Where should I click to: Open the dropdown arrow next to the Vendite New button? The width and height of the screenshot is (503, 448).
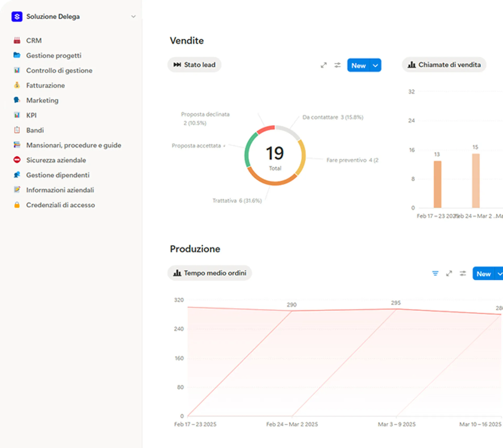click(376, 65)
